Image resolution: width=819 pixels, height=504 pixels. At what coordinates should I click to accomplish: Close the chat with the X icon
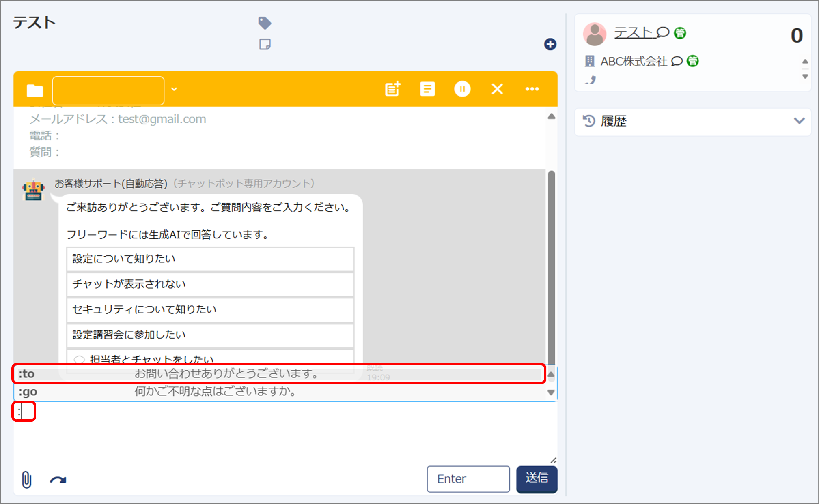497,89
